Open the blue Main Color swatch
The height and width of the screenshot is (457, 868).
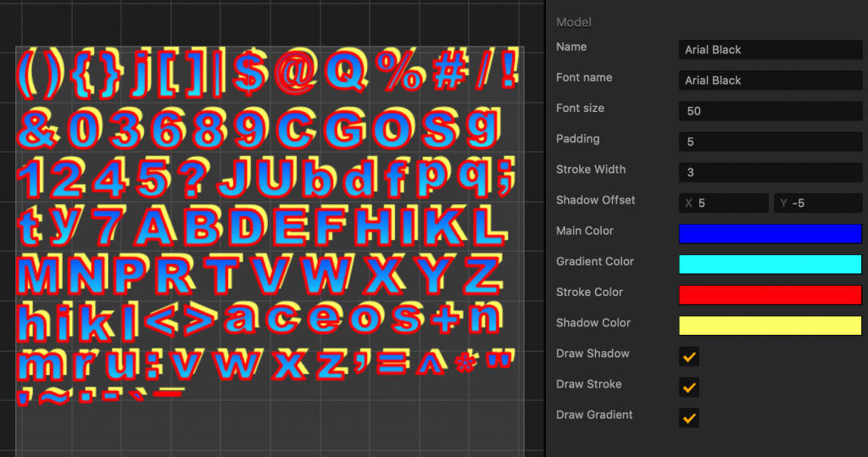(x=770, y=234)
